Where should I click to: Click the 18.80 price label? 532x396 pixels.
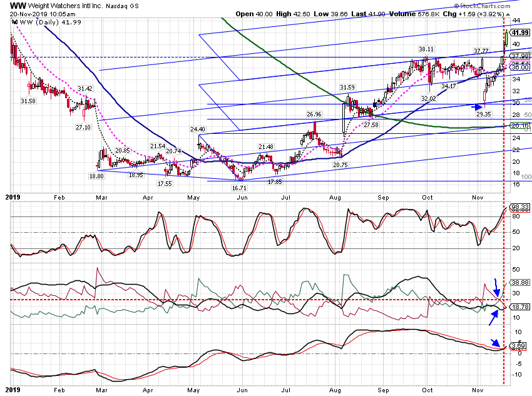(x=96, y=176)
